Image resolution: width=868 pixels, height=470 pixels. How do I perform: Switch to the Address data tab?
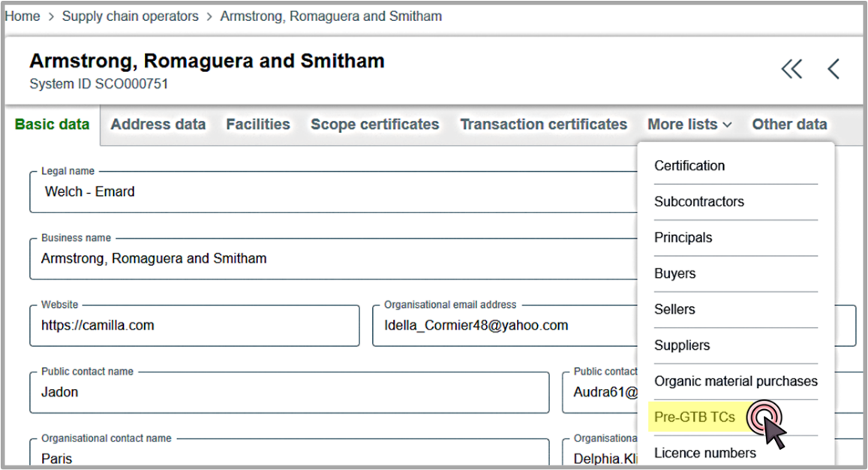[158, 124]
